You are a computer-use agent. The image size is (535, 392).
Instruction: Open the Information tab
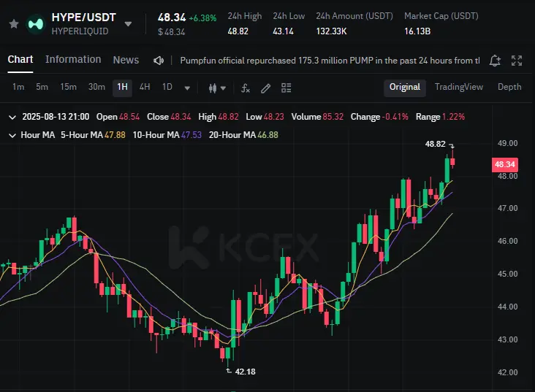point(73,59)
